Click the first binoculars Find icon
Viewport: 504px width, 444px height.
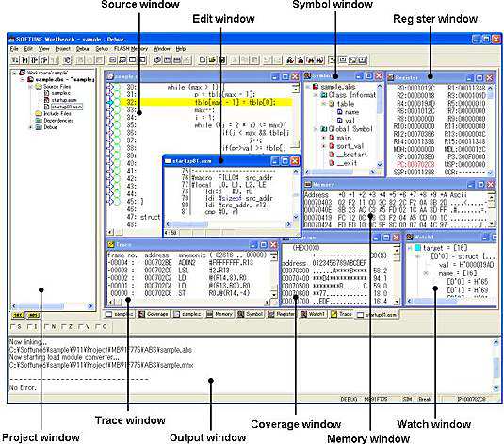tap(290, 59)
